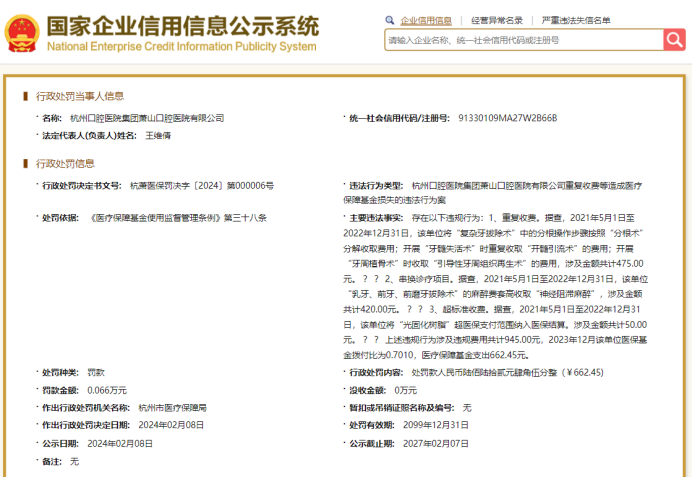Click the penalty type value 罚款
692x477 pixels.
point(96,372)
